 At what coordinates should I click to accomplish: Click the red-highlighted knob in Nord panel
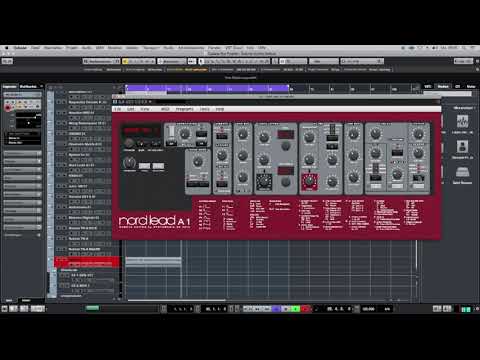pyautogui.click(x=309, y=181)
